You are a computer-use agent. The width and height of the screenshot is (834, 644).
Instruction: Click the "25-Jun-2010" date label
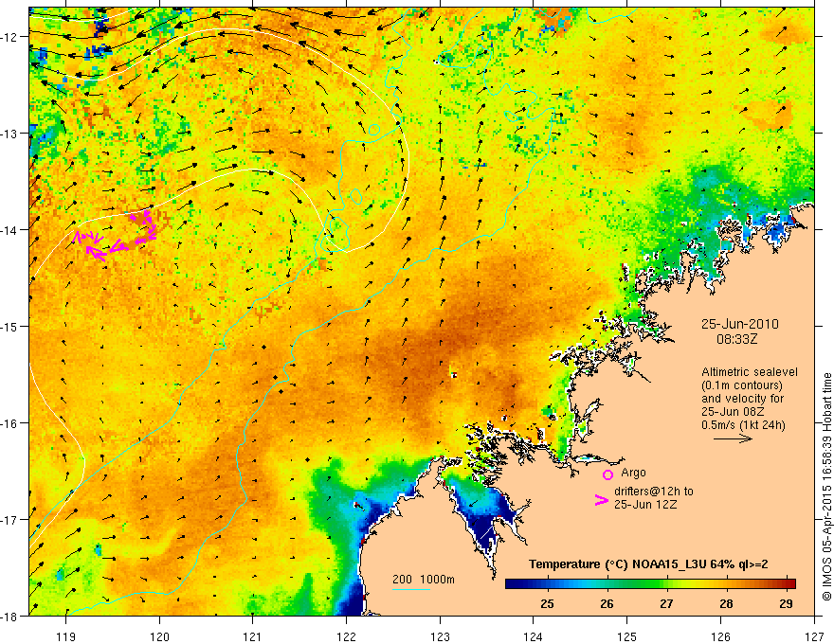[x=740, y=324]
